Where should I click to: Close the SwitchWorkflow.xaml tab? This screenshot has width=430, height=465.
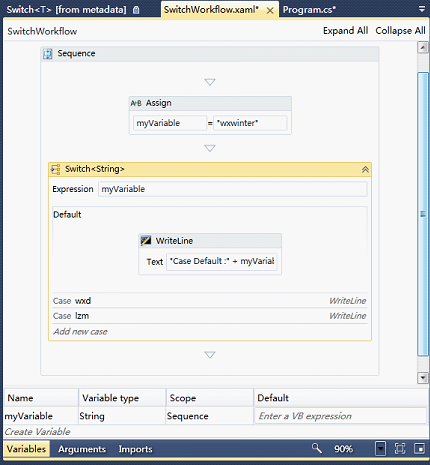(x=270, y=11)
